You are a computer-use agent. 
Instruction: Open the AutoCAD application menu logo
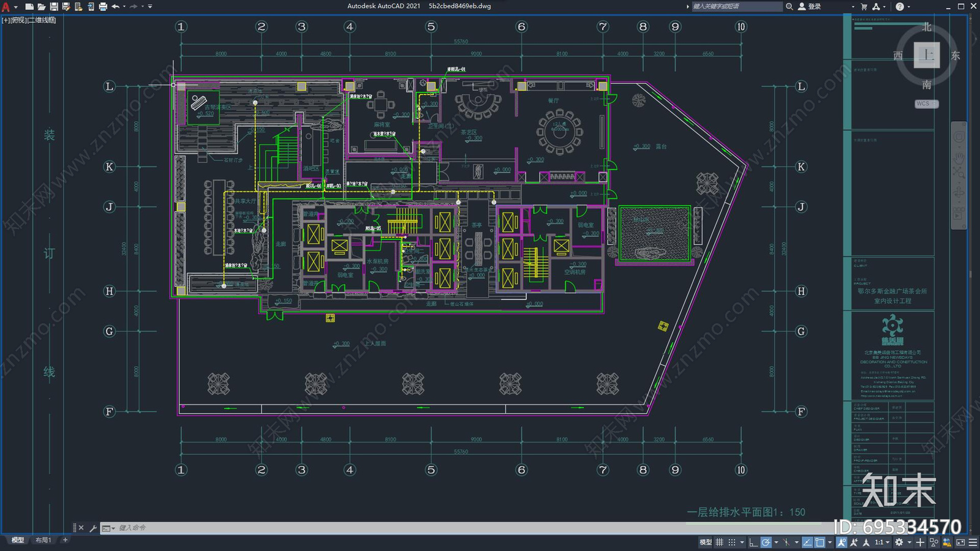click(6, 7)
